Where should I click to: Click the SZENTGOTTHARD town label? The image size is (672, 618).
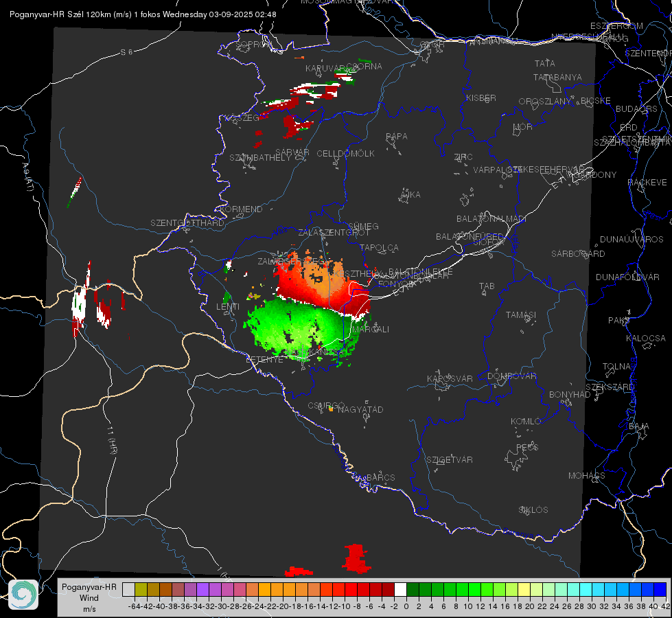(187, 223)
